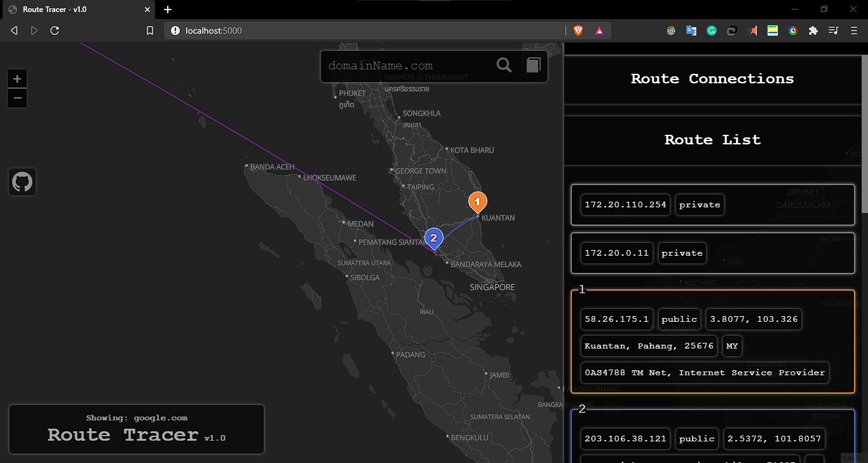This screenshot has height=463, width=868.
Task: Open the browser main menu
Action: coord(854,31)
